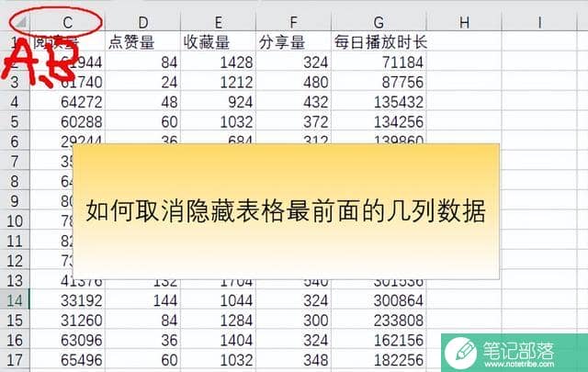This screenshot has width=588, height=372.
Task: Select cell containing 1212
Action: [x=219, y=82]
